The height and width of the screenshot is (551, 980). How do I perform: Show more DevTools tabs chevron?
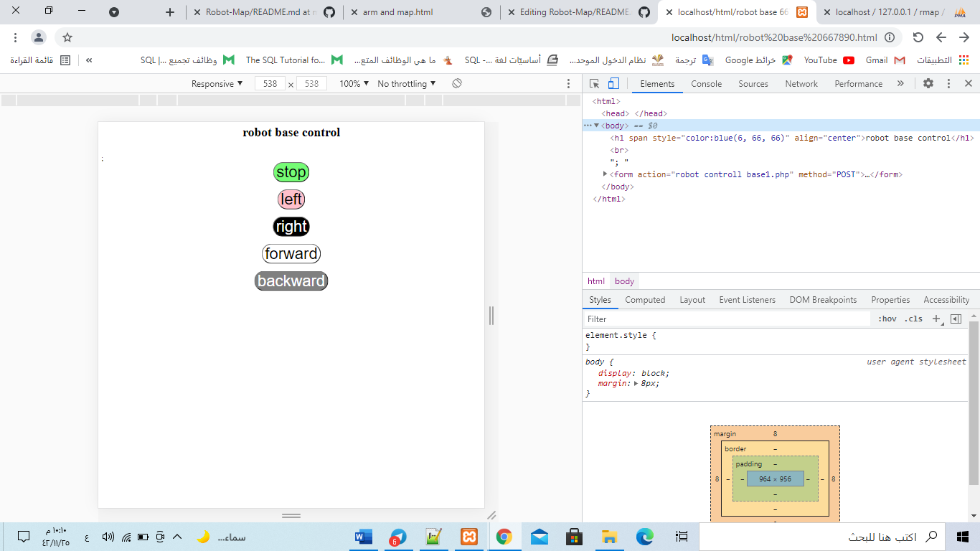pyautogui.click(x=900, y=84)
